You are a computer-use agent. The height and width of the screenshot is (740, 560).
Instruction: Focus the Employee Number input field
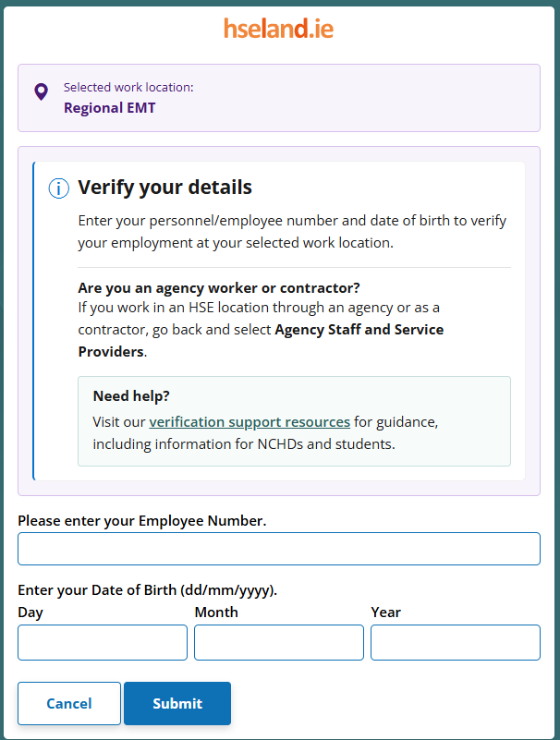click(x=279, y=549)
